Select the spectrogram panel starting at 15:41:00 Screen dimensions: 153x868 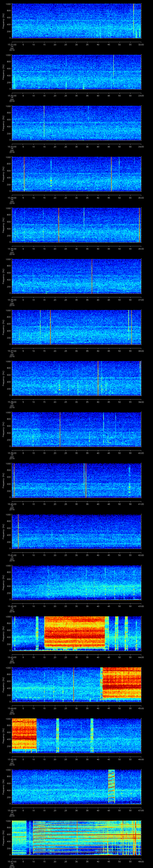point(76,531)
